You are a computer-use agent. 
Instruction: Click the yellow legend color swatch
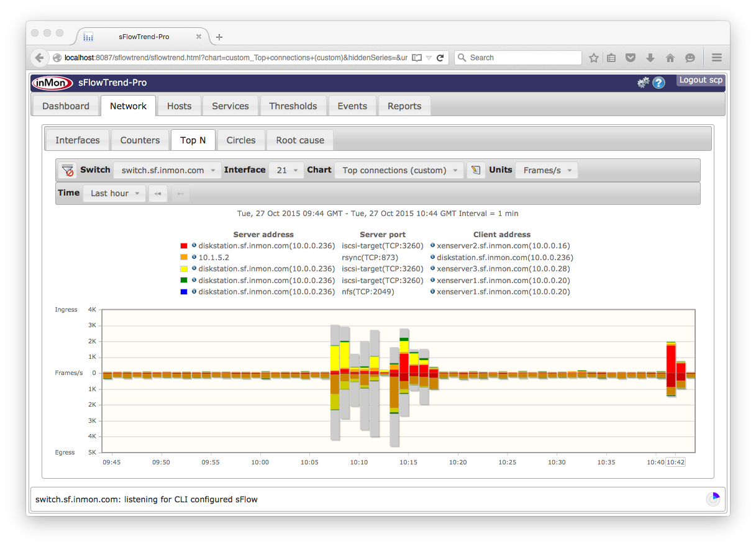coord(184,269)
